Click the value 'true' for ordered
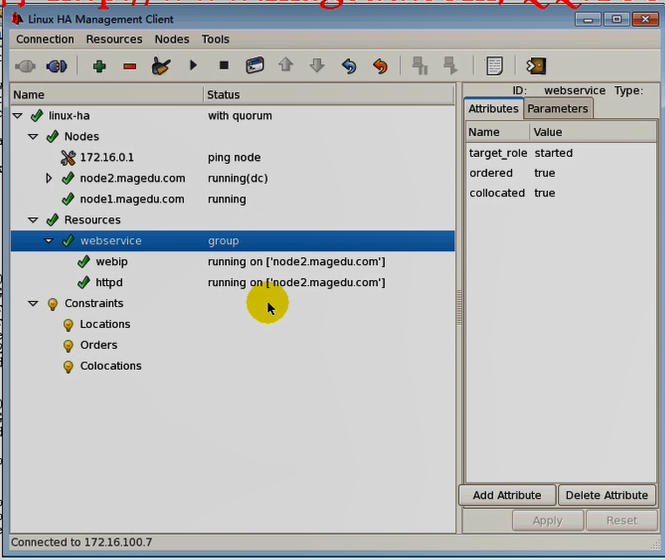Screen dimensions: 665x559 [x=545, y=173]
